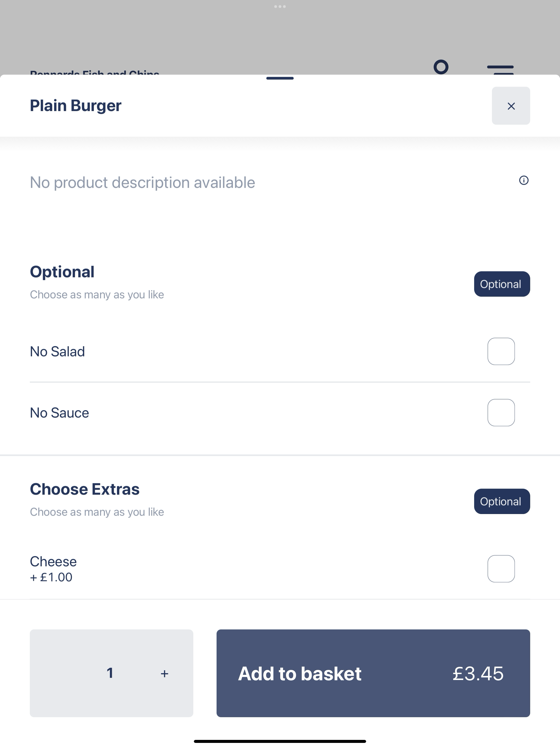Tap the Optional badge beside Choose Extras
Image resolution: width=560 pixels, height=747 pixels.
coord(502,501)
